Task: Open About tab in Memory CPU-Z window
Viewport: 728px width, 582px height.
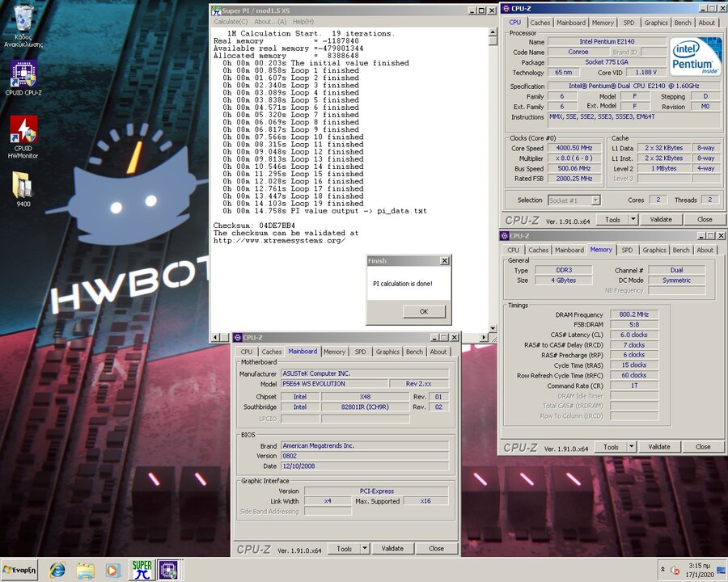Action: tap(705, 250)
